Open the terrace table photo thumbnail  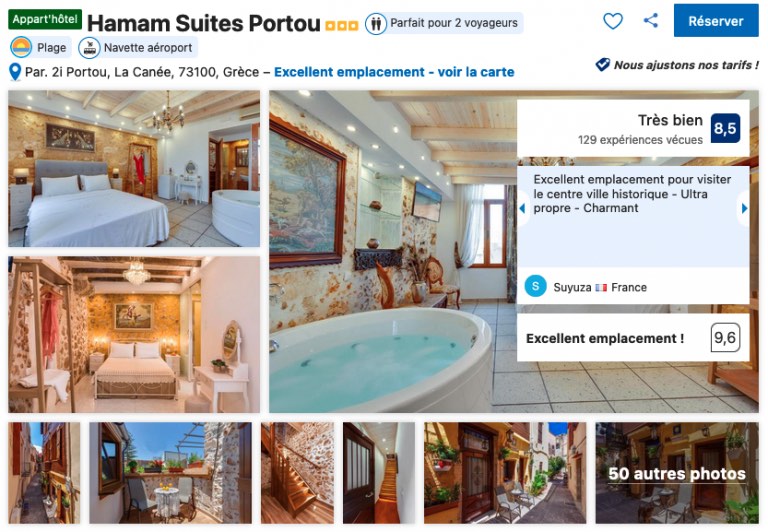click(x=170, y=473)
